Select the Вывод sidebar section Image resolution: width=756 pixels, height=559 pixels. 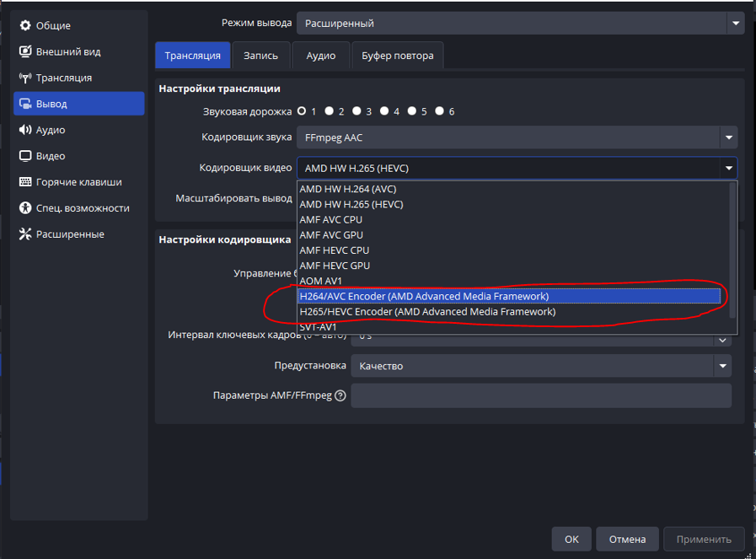point(79,104)
